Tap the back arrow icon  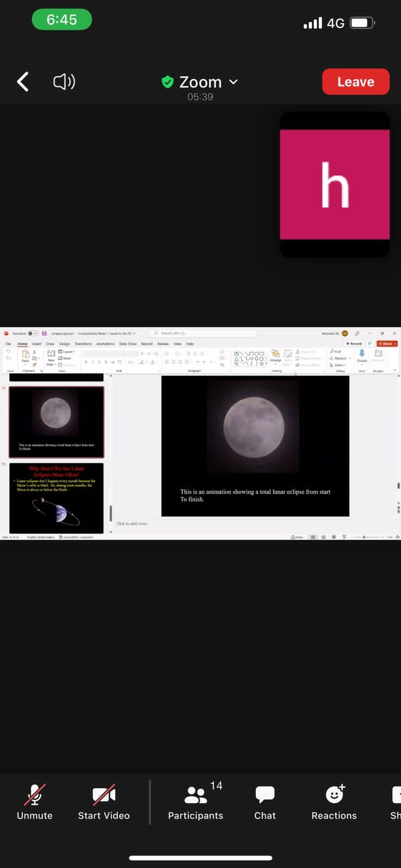23,82
